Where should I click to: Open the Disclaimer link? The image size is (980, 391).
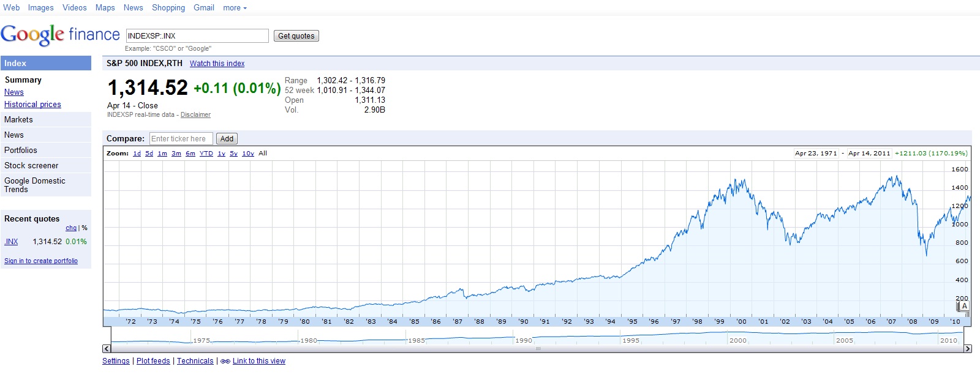195,115
